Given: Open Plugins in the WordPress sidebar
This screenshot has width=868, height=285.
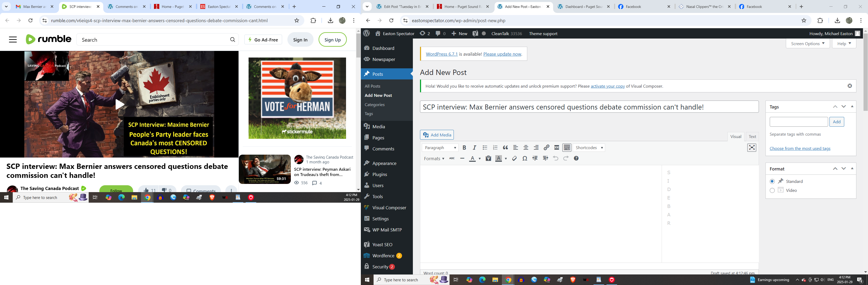Looking at the screenshot, I should pyautogui.click(x=380, y=174).
